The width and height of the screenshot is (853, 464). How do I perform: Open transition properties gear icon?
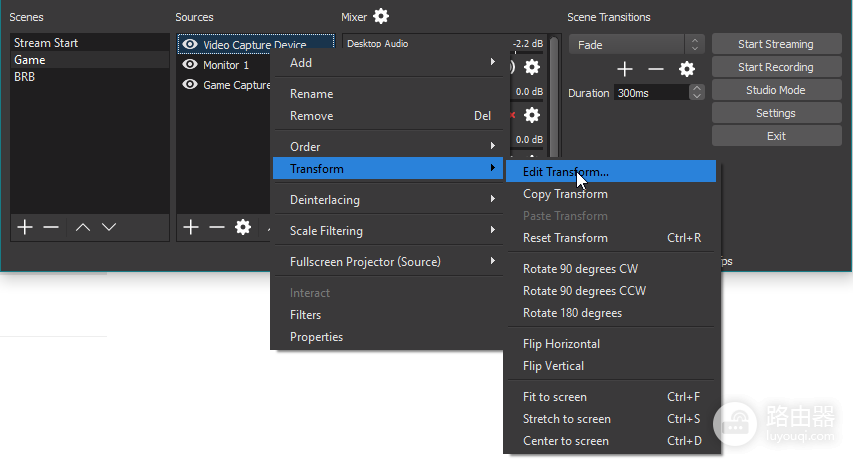pos(687,69)
